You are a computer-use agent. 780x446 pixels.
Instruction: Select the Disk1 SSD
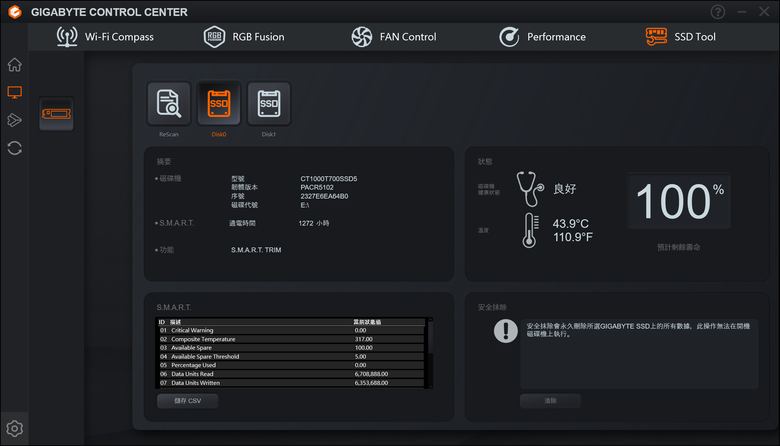(x=269, y=104)
